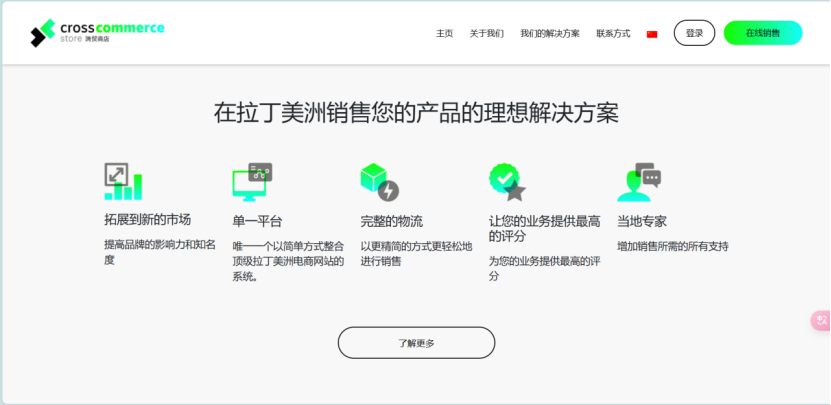Click the 单一平台 heading

[x=257, y=222]
